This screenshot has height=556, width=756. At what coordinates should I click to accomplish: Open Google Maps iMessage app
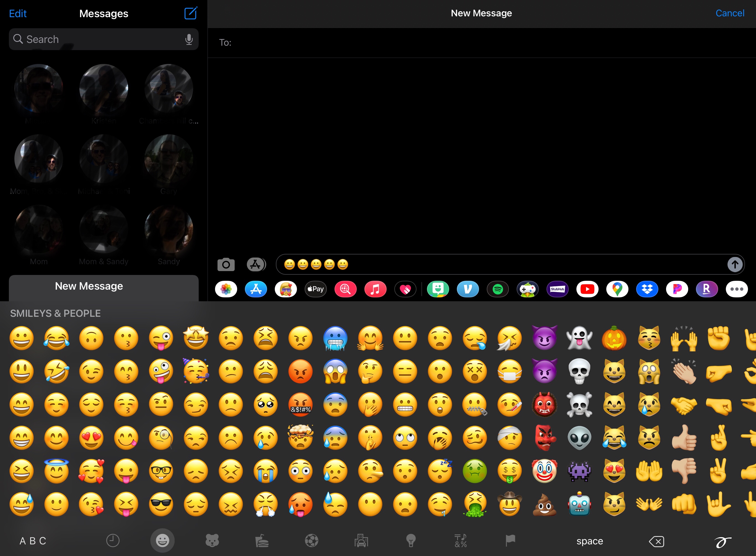tap(617, 289)
